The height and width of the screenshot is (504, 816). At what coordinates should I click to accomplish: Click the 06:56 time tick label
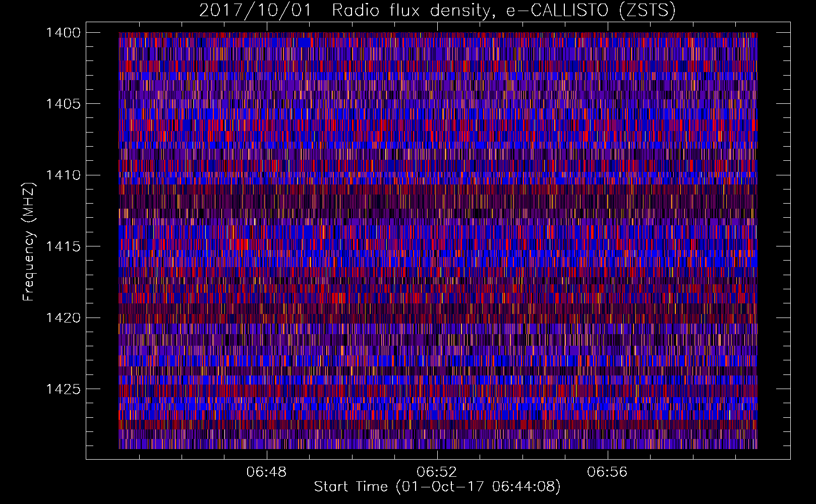pyautogui.click(x=607, y=472)
